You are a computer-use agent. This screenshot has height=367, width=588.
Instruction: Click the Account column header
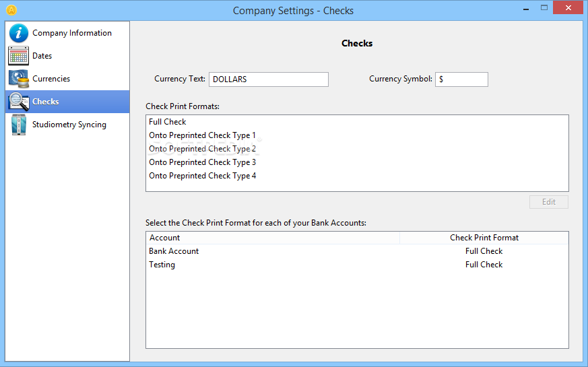(x=273, y=238)
